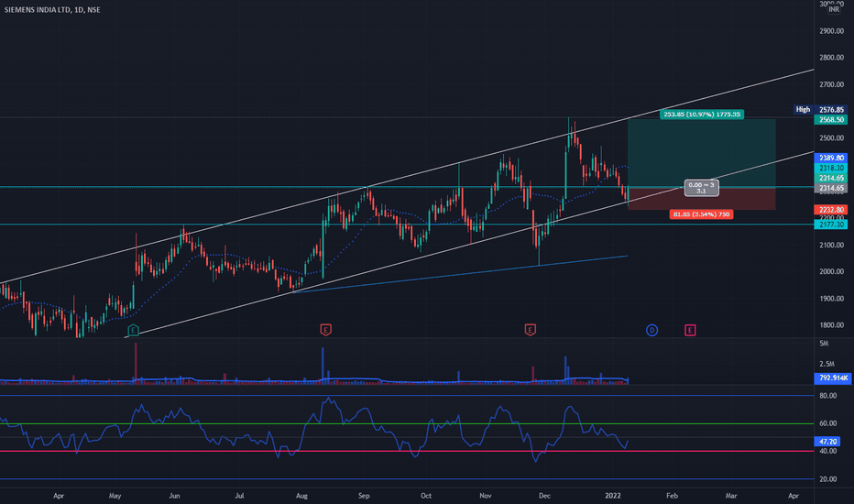Click the Feb date label on time axis
Image resolution: width=854 pixels, height=504 pixels.
pyautogui.click(x=672, y=496)
